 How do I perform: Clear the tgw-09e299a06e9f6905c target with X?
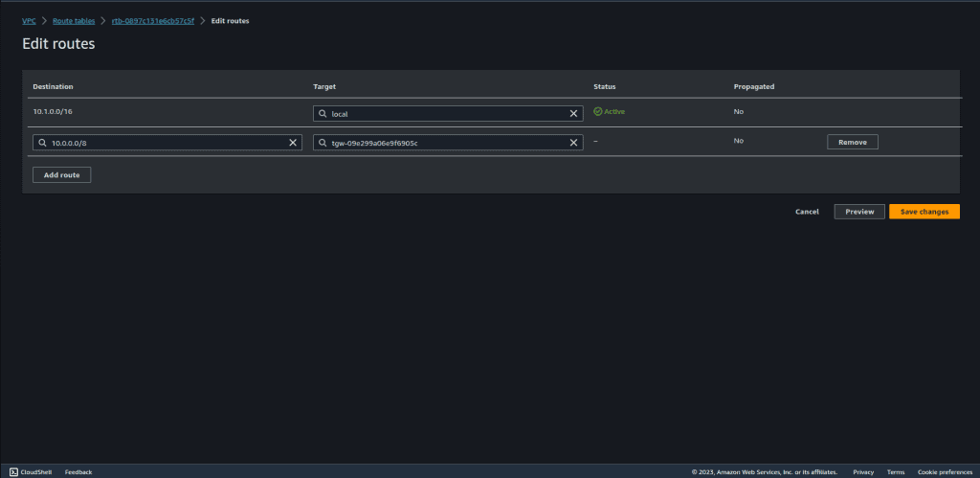[573, 143]
